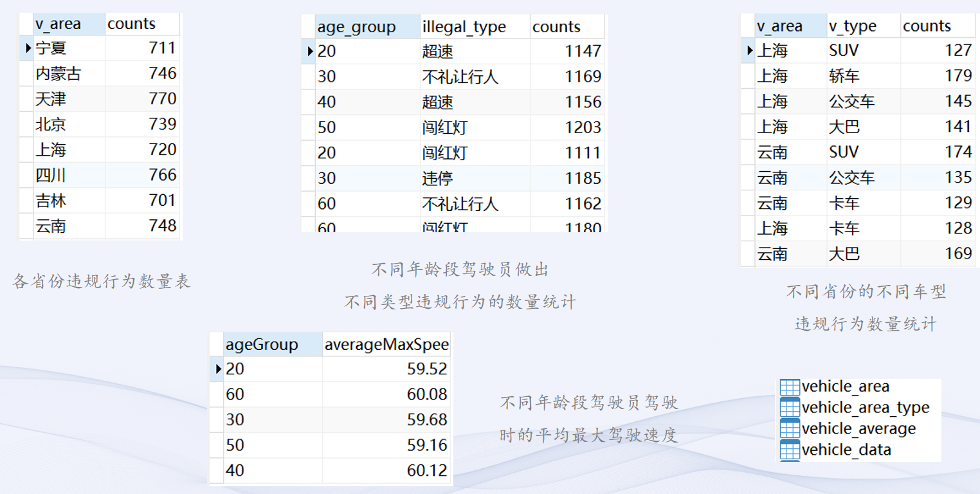Viewport: 980px width, 494px height.
Task: Click the row pointer arrow in the 127 row
Action: 749,50
